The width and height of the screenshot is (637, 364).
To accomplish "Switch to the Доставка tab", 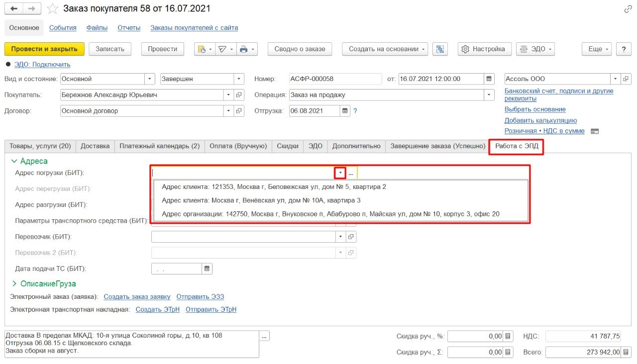I will click(95, 146).
